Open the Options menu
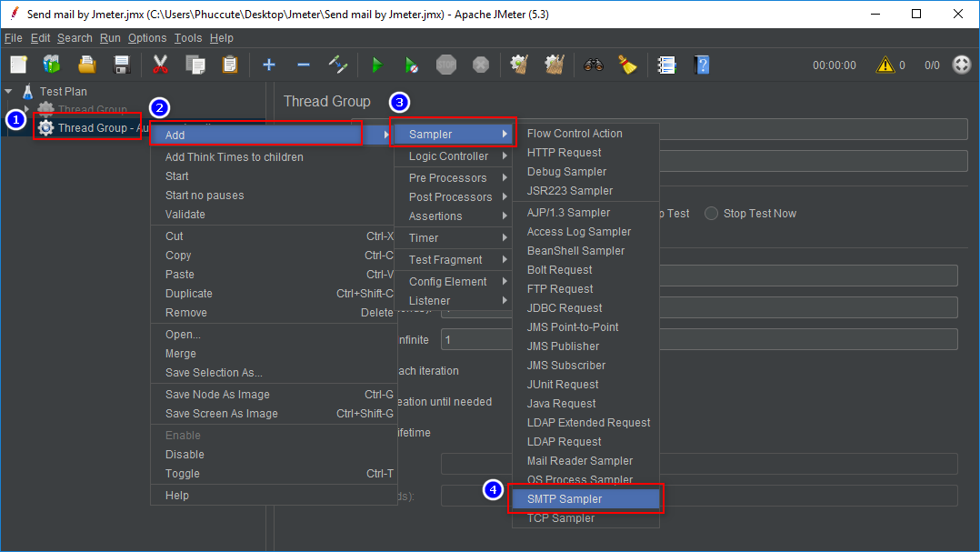The height and width of the screenshot is (552, 980). (x=147, y=38)
